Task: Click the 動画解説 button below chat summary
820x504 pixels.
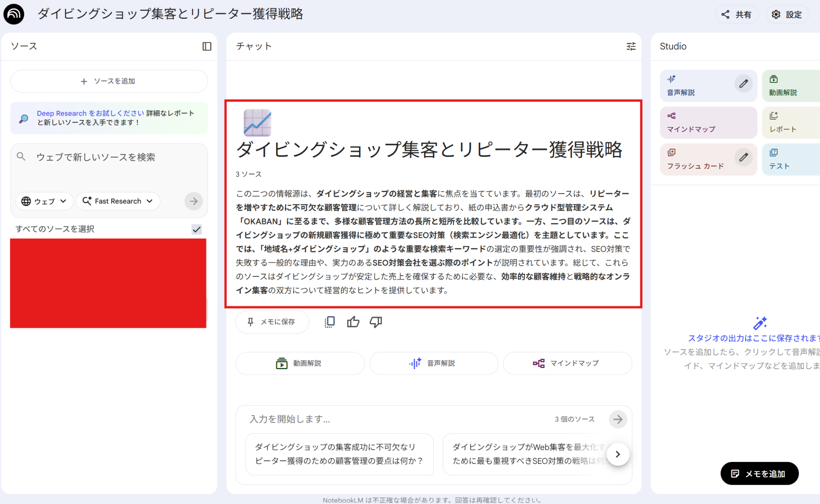Action: coord(300,363)
